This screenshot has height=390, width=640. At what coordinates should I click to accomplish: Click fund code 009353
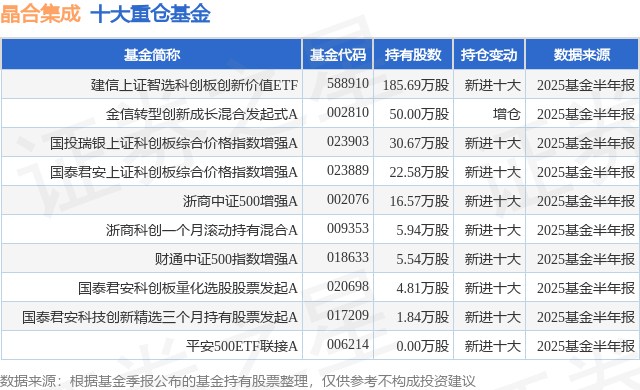pyautogui.click(x=348, y=228)
